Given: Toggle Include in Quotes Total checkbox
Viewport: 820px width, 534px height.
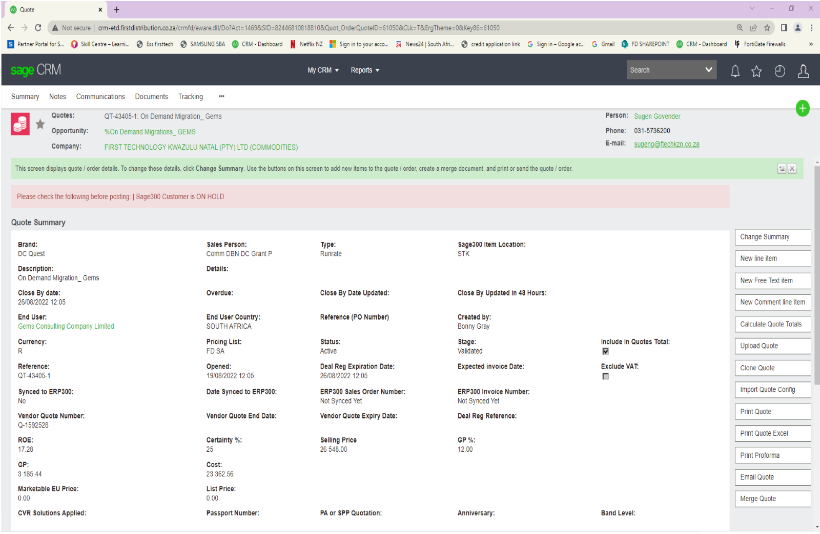Looking at the screenshot, I should point(605,351).
